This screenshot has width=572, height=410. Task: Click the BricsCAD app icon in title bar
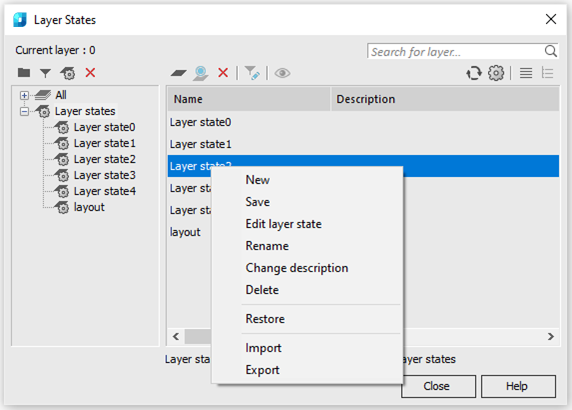[20, 19]
